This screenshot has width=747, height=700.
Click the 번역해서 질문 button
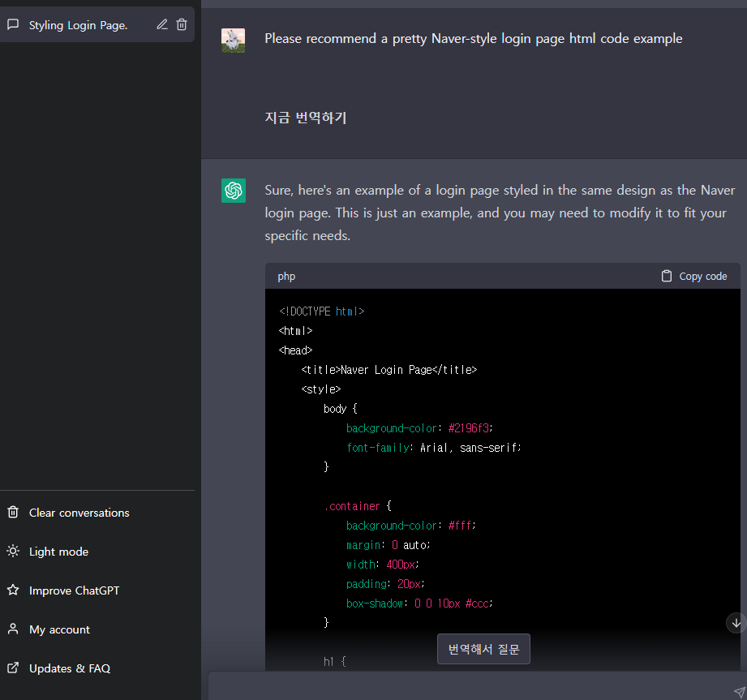pos(483,649)
